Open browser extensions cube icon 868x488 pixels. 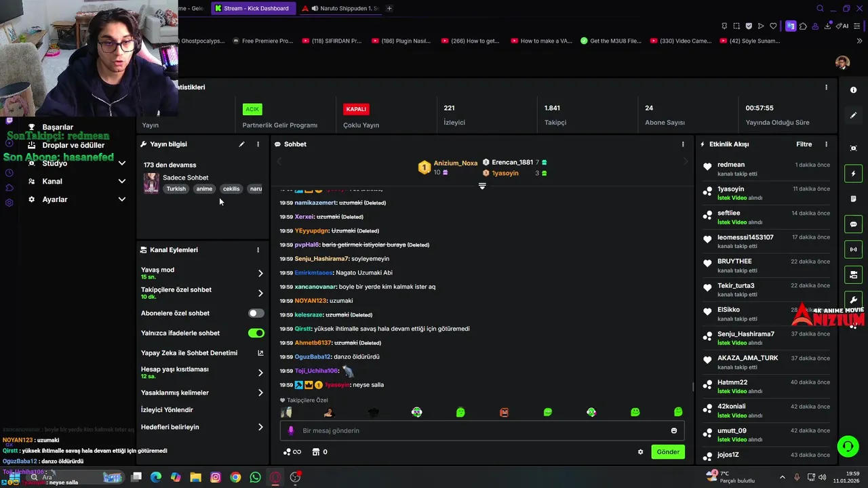tap(803, 26)
